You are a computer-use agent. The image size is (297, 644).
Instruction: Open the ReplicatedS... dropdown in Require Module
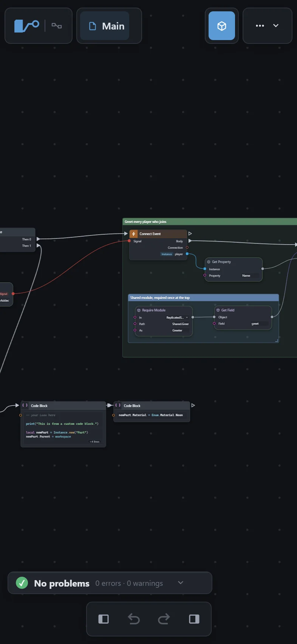tap(177, 317)
